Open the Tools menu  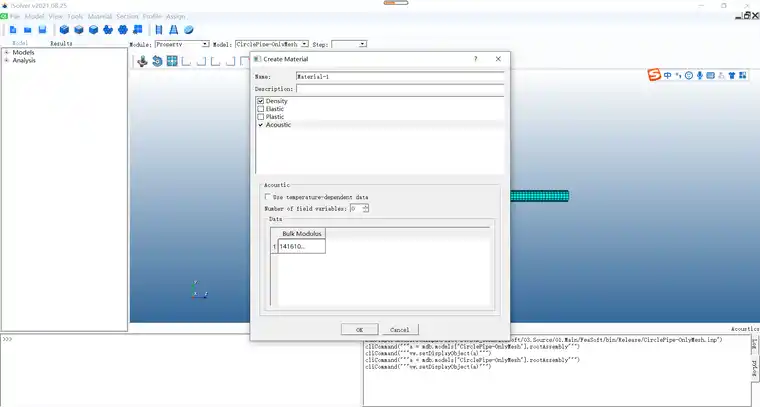click(75, 16)
